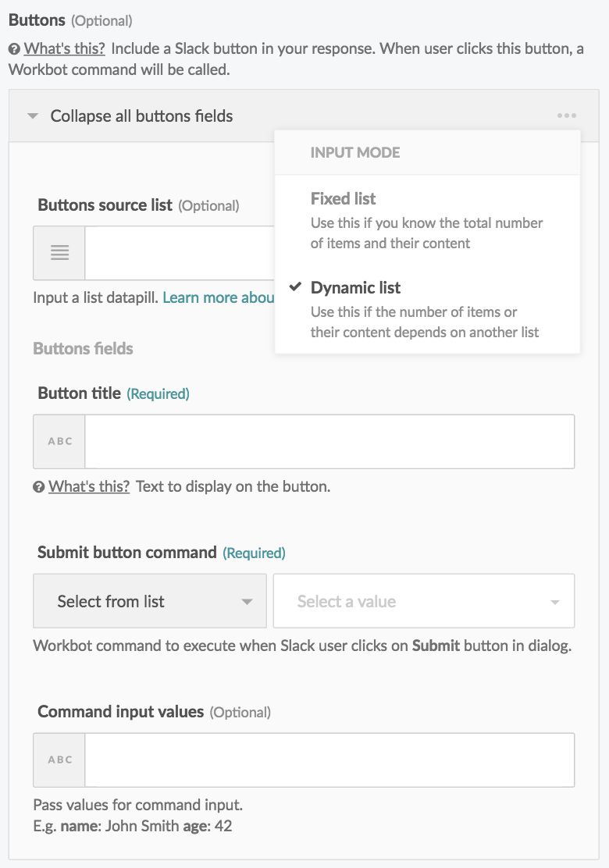Click the checkmark beside Dynamic list
The height and width of the screenshot is (868, 609).
(294, 288)
